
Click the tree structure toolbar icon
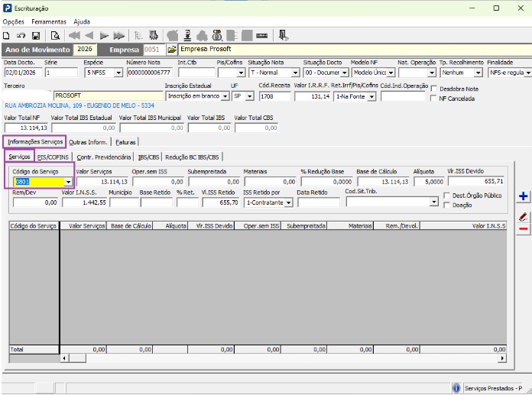click(138, 35)
